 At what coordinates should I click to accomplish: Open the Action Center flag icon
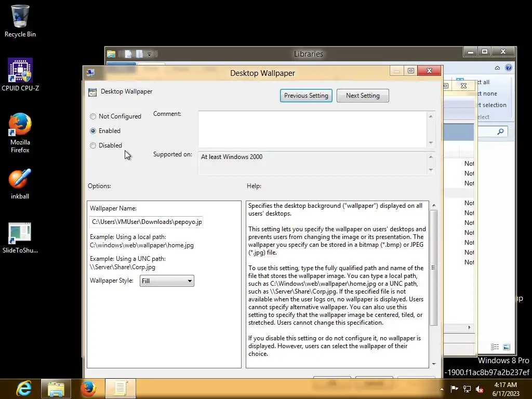(454, 389)
